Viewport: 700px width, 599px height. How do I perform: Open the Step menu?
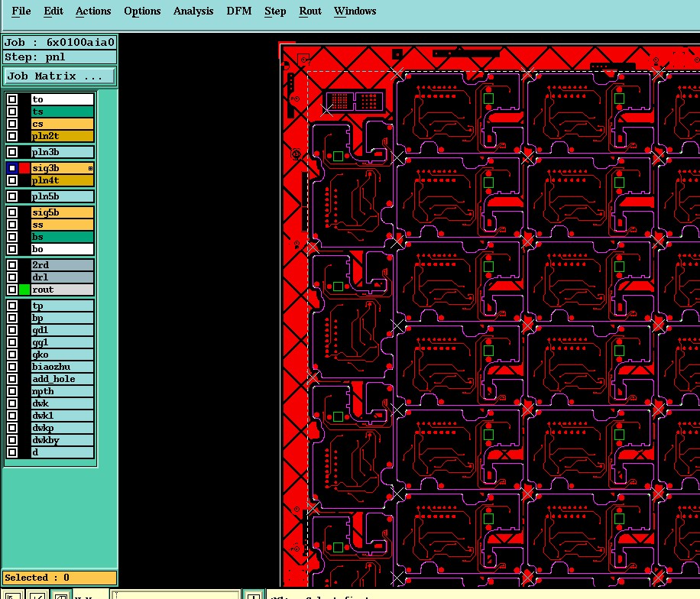pos(275,11)
